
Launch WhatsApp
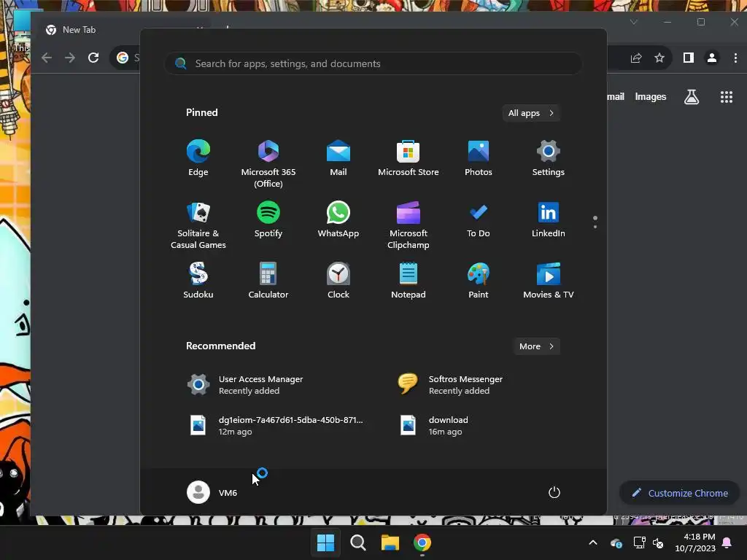click(x=338, y=219)
